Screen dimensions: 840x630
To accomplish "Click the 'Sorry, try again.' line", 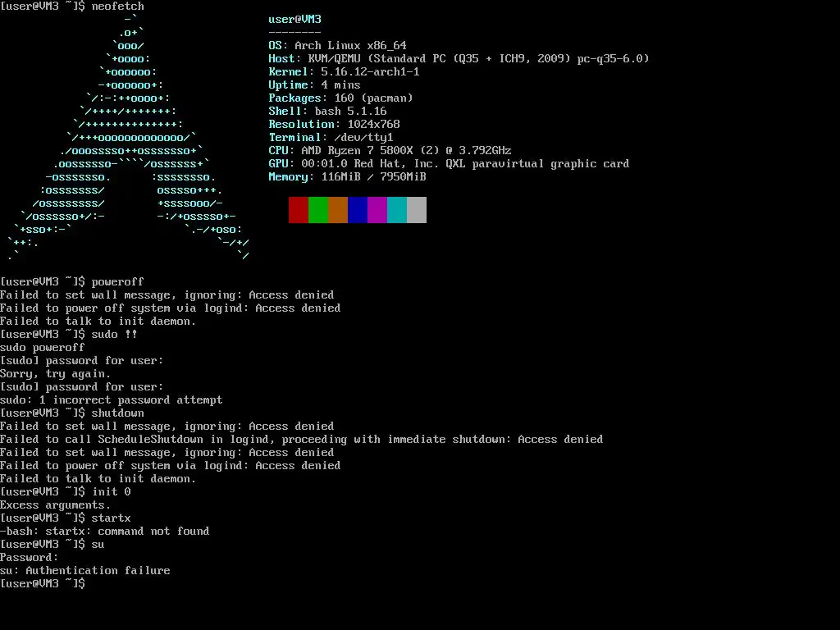I will click(x=55, y=374).
